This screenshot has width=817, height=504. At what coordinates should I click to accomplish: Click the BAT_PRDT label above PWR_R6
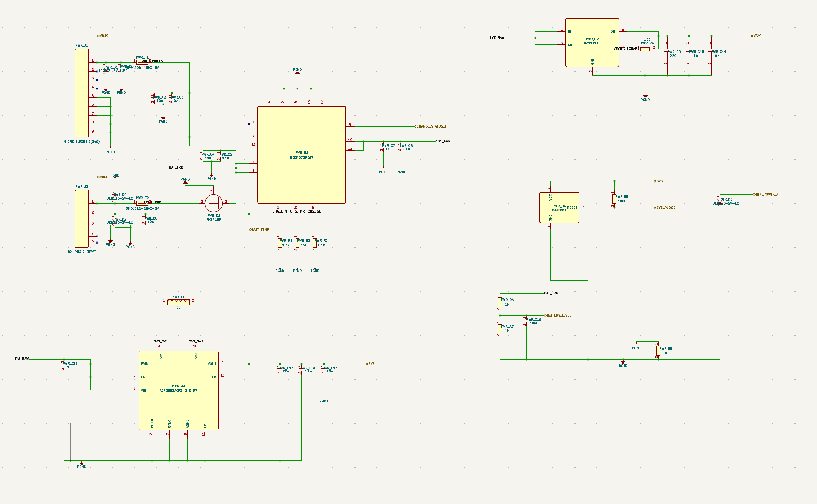[552, 293]
